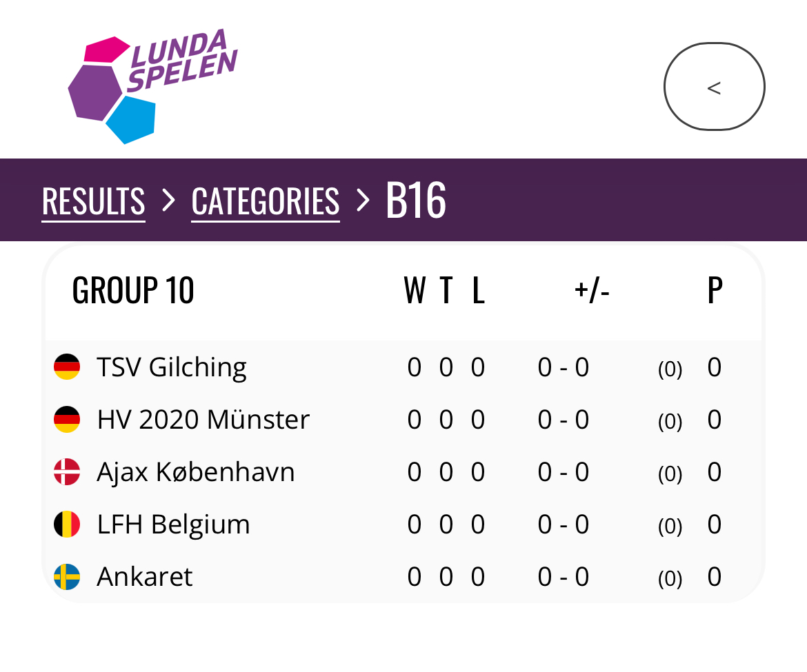This screenshot has width=807, height=672.
Task: Click the B16 breadcrumb title
Action: (416, 200)
